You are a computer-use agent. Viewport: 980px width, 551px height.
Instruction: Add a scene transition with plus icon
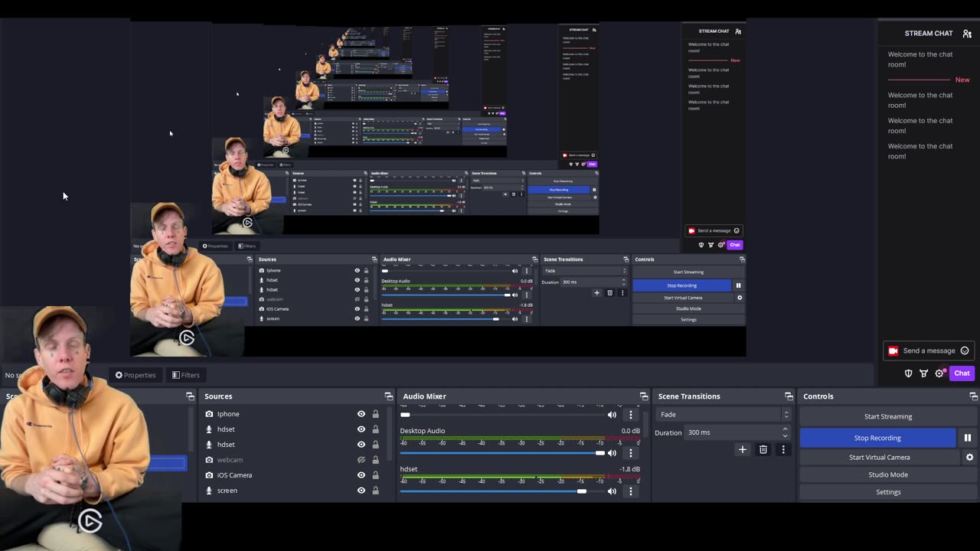pyautogui.click(x=742, y=449)
